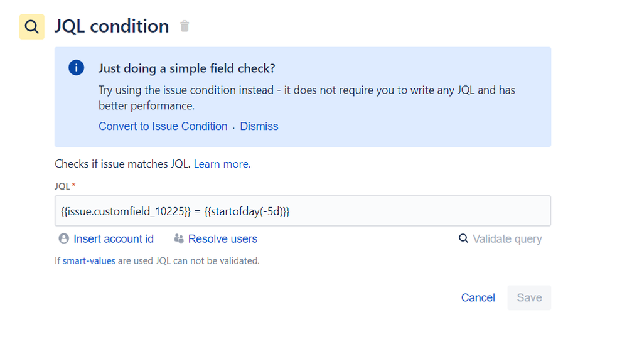Click the person icon beside Insert account id
The width and height of the screenshot is (627, 364).
[63, 238]
